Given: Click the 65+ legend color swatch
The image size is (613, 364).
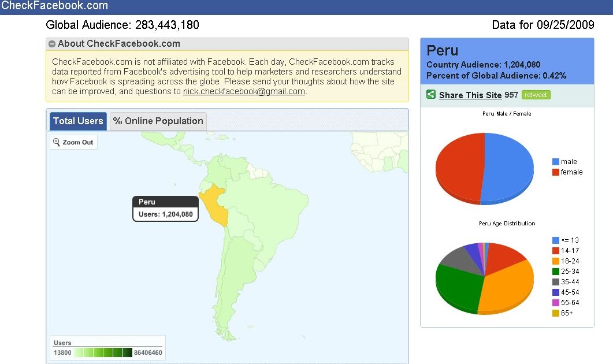Looking at the screenshot, I should (x=556, y=313).
